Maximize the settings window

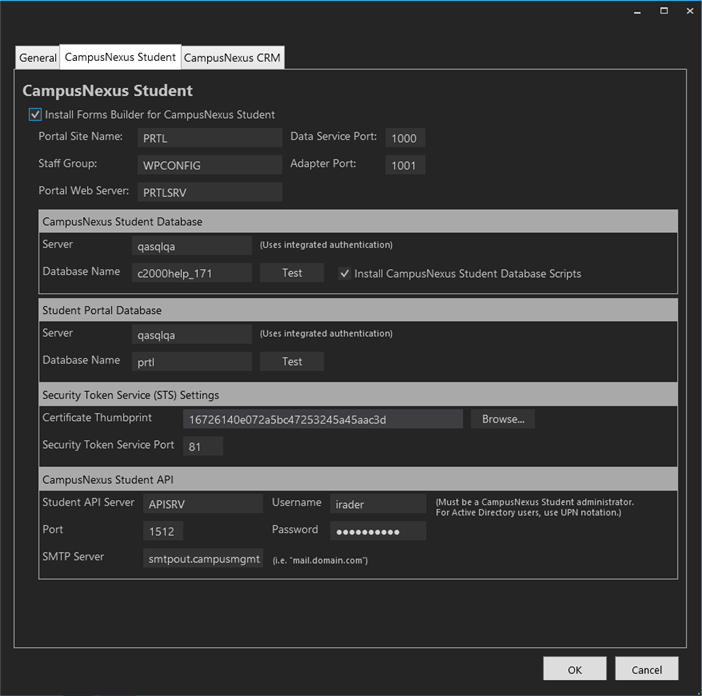pos(664,11)
